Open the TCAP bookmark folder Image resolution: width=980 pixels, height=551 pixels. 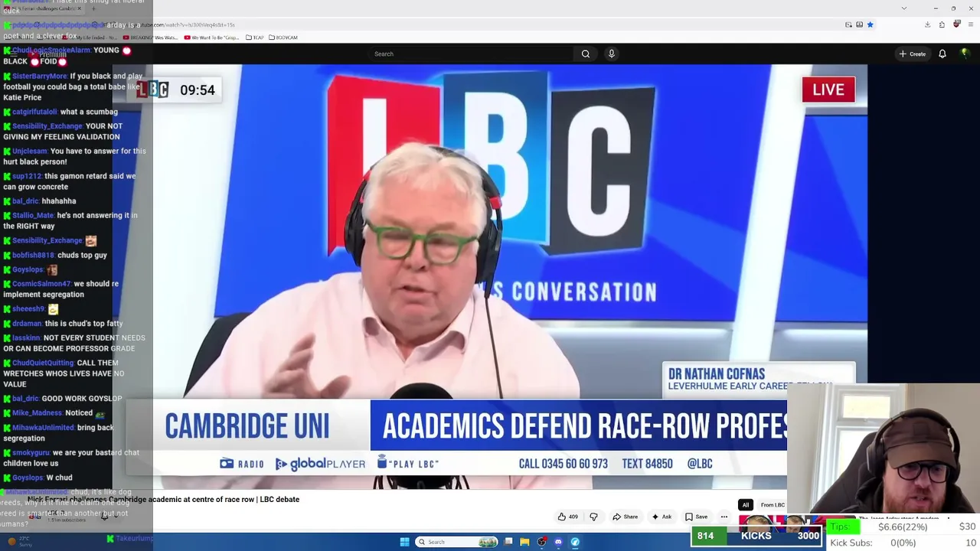(x=256, y=37)
